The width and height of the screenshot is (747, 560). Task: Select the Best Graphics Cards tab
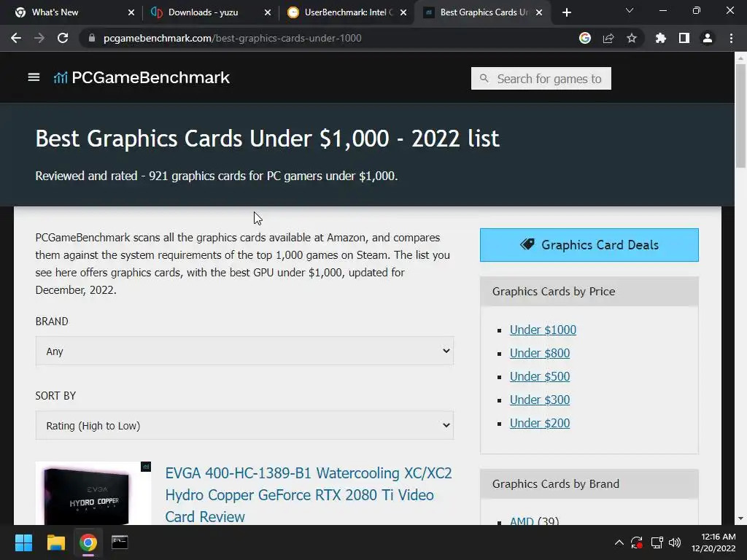point(482,12)
